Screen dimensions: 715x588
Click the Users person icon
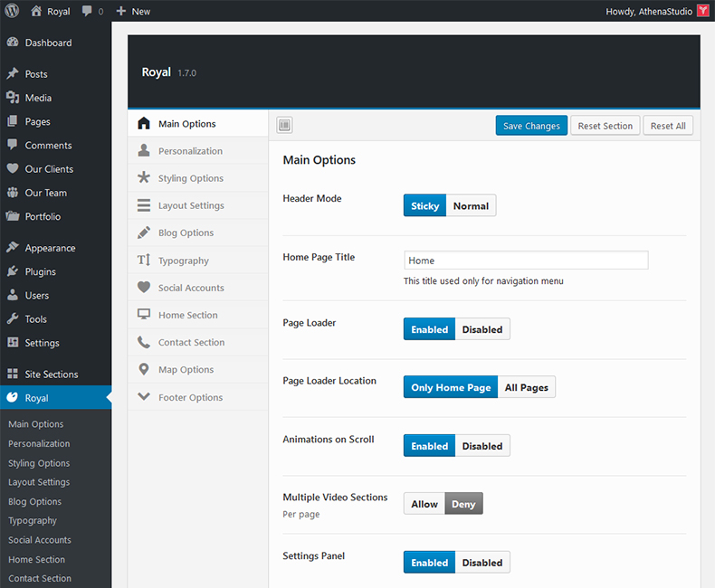13,295
